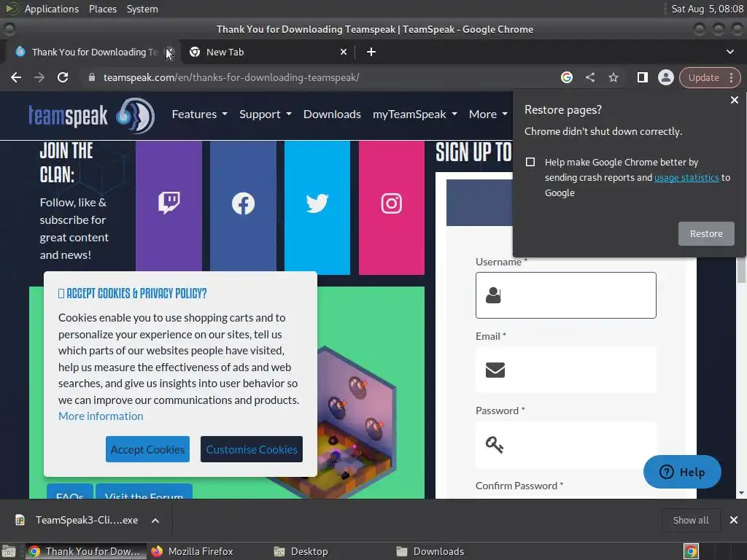Image resolution: width=747 pixels, height=560 pixels.
Task: Open the System menu
Action: [x=142, y=9]
